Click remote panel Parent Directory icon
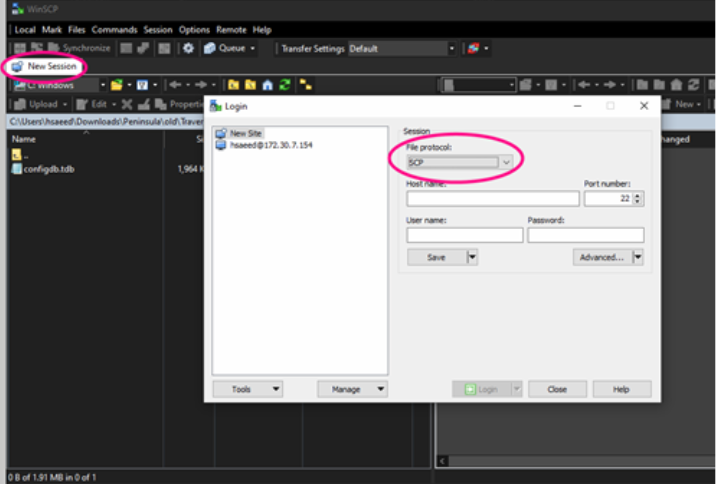The image size is (718, 484). point(642,85)
